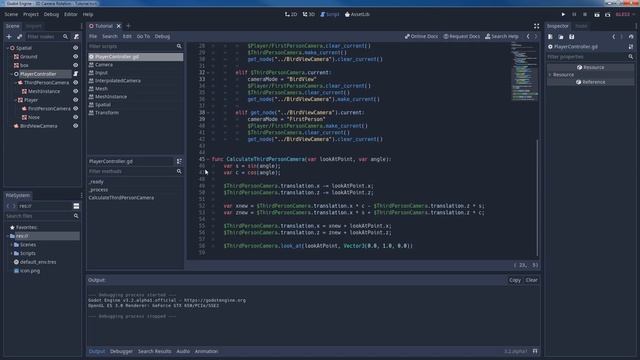Click the script editor vertical scrollbar
Viewport: 640px width, 360px height.
537,198
